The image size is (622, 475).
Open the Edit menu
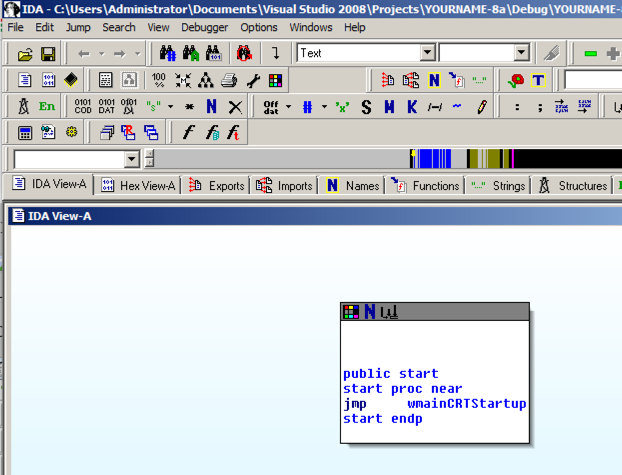44,27
